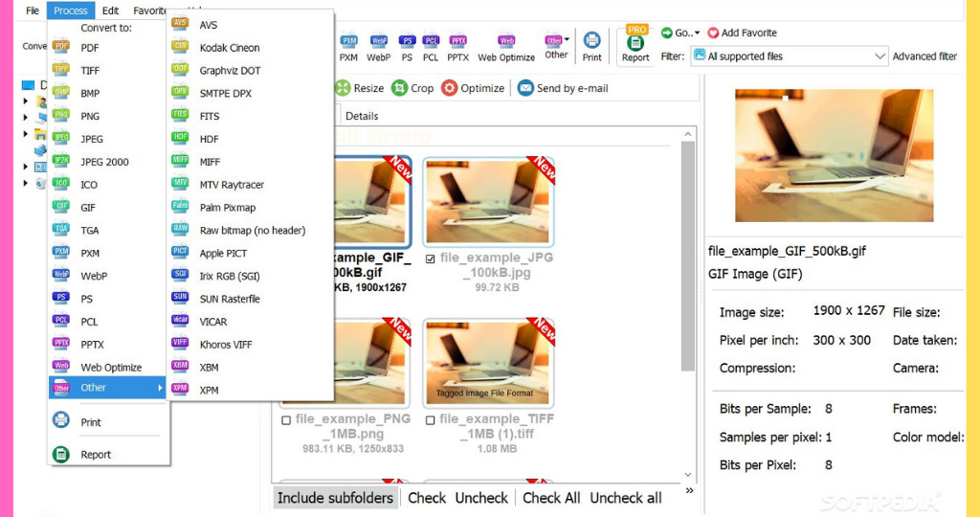Click the PRO Report toolbar button
Image resolution: width=980 pixels, height=517 pixels.
click(x=635, y=44)
